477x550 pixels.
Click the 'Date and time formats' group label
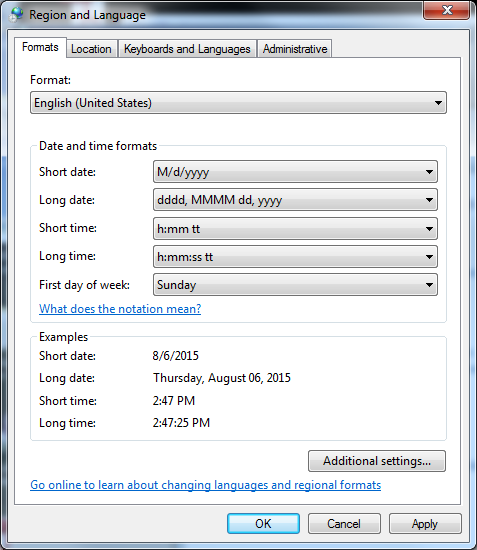click(x=98, y=146)
